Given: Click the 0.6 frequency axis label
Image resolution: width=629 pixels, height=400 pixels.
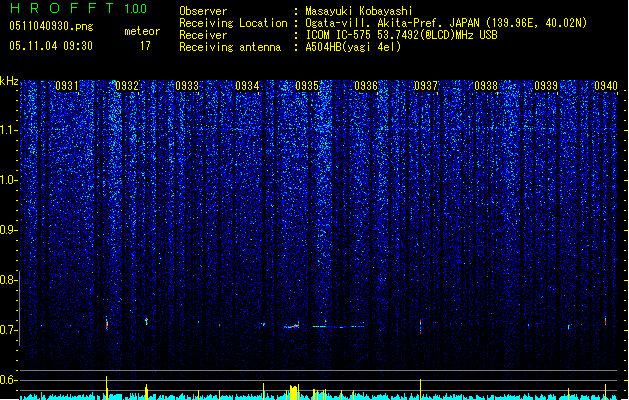Looking at the screenshot, I should click(x=8, y=380).
